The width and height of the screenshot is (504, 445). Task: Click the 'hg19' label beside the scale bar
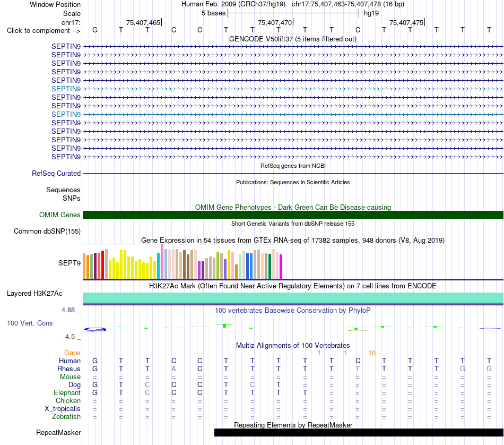coord(371,13)
